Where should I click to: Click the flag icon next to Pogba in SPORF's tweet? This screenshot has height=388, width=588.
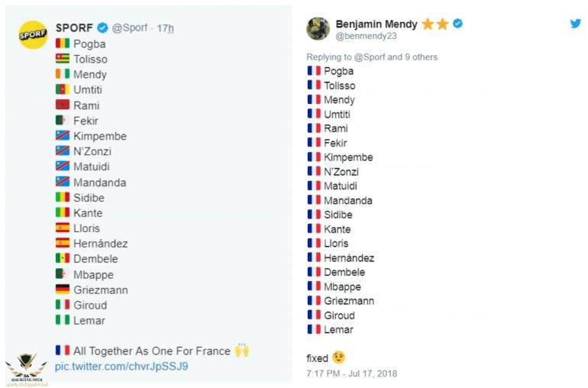click(63, 44)
